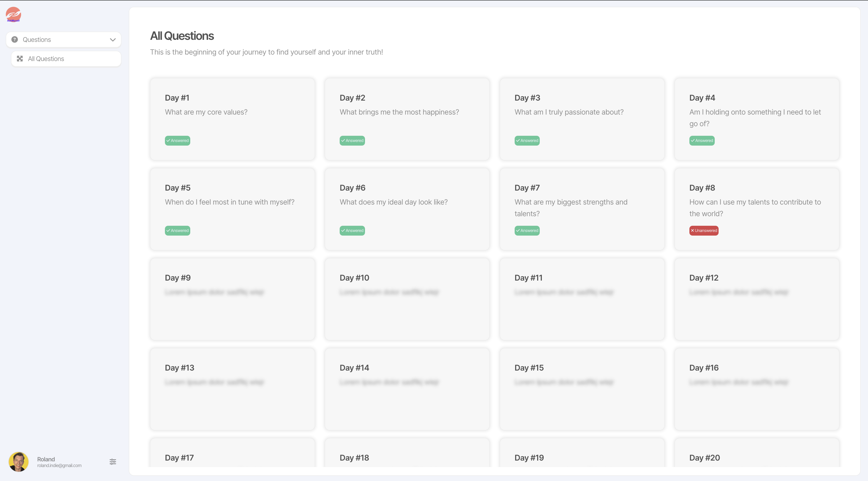868x481 pixels.
Task: Click the Day #17 heading
Action: coord(179,458)
